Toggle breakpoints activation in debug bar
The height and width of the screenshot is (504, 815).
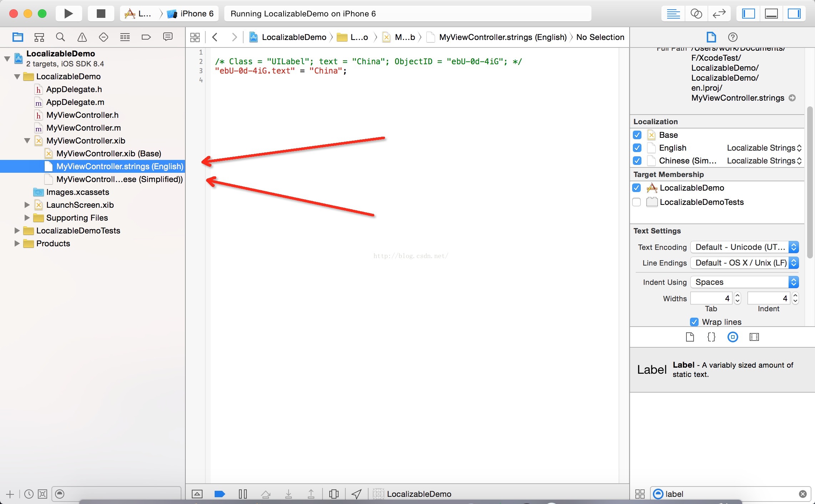point(220,494)
